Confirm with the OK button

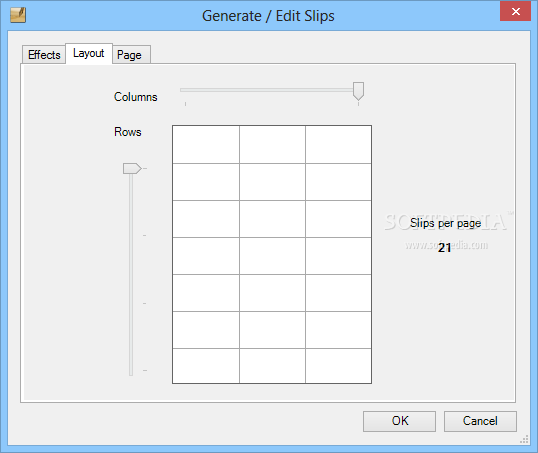399,421
